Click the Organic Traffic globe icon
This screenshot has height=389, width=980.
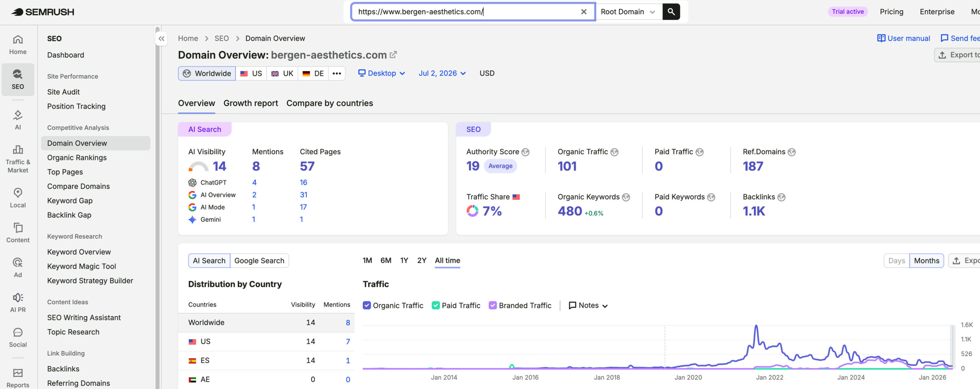click(614, 152)
